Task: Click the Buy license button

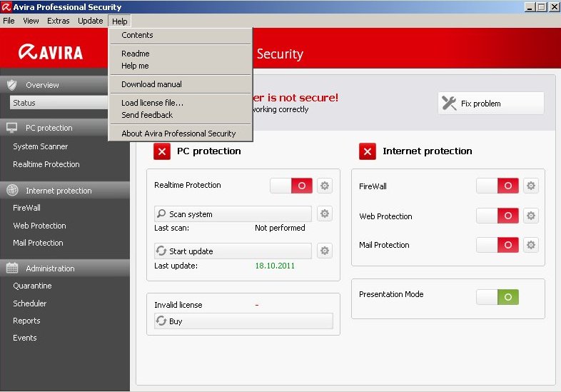Action: pyautogui.click(x=243, y=321)
